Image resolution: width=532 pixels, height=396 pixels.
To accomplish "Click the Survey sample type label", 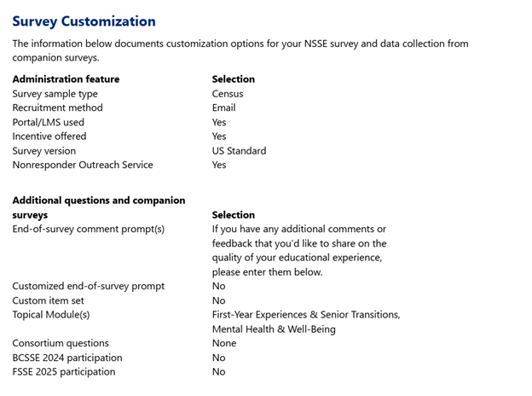I will click(55, 94).
